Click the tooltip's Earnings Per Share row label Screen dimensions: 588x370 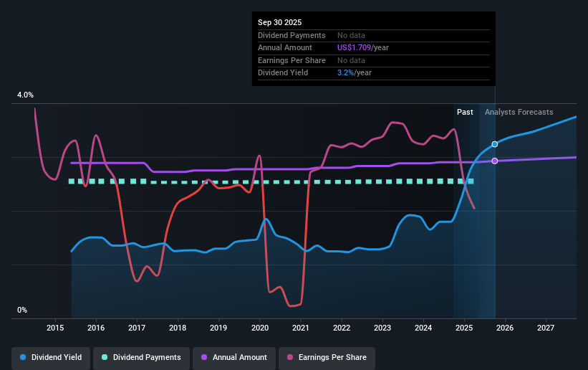(291, 60)
